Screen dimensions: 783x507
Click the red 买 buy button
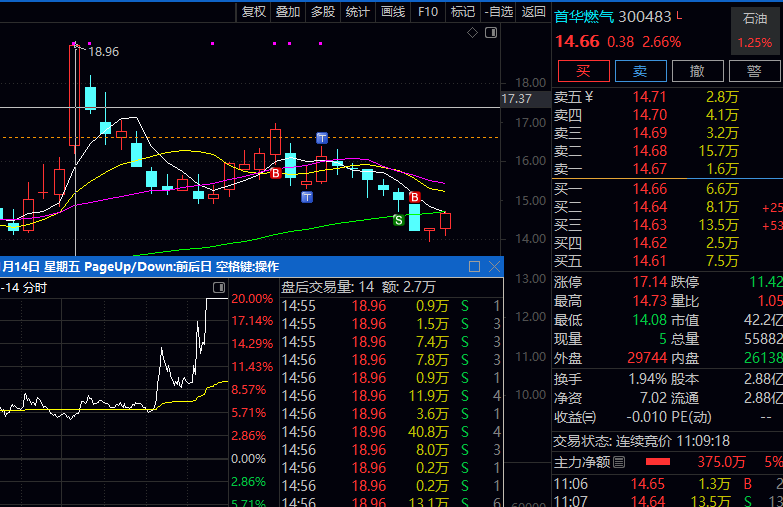[x=583, y=71]
